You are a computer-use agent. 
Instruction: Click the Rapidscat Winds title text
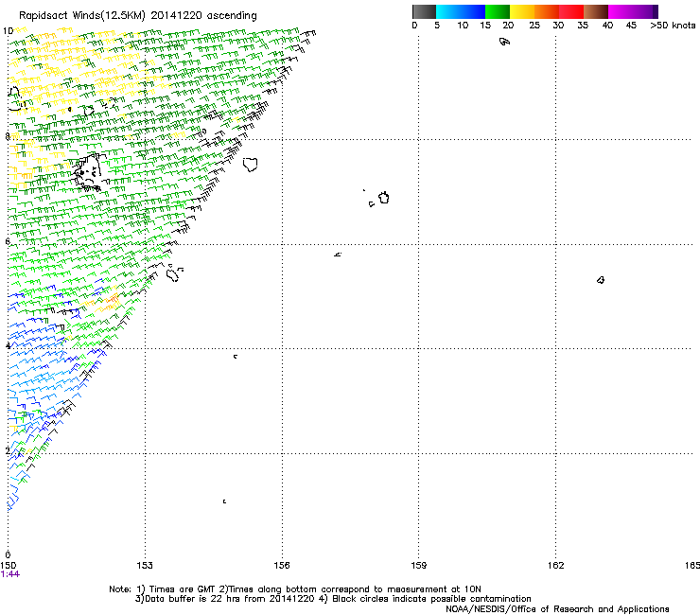tap(138, 16)
